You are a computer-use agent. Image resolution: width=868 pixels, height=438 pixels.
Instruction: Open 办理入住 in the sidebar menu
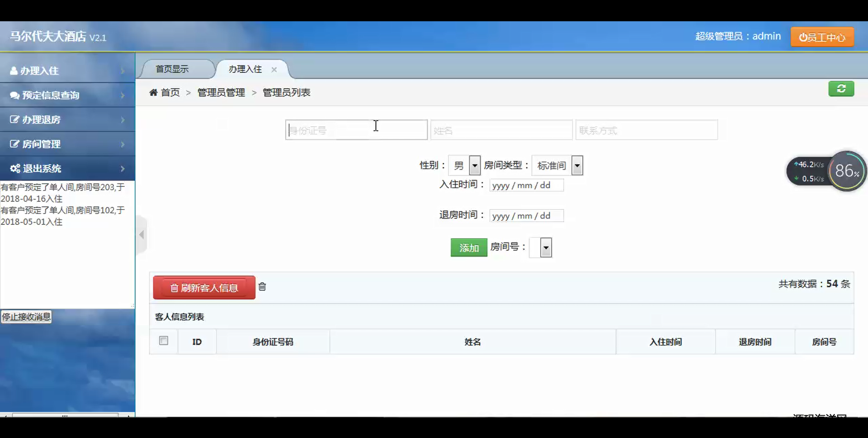(x=67, y=71)
